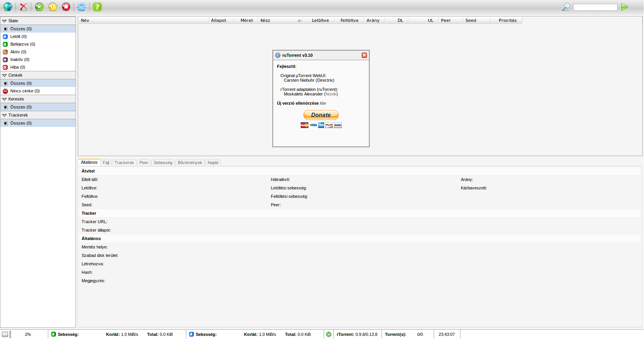This screenshot has width=644, height=342.
Task: Switch to the Általános tab
Action: 89,162
